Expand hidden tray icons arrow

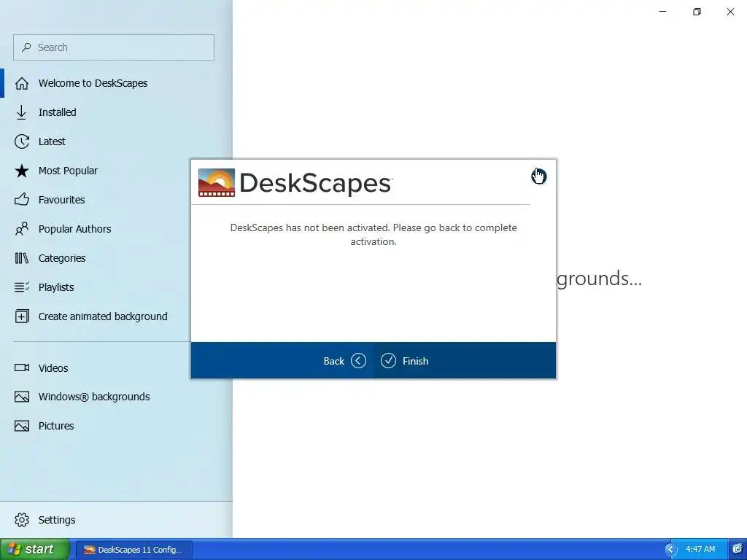(x=671, y=550)
